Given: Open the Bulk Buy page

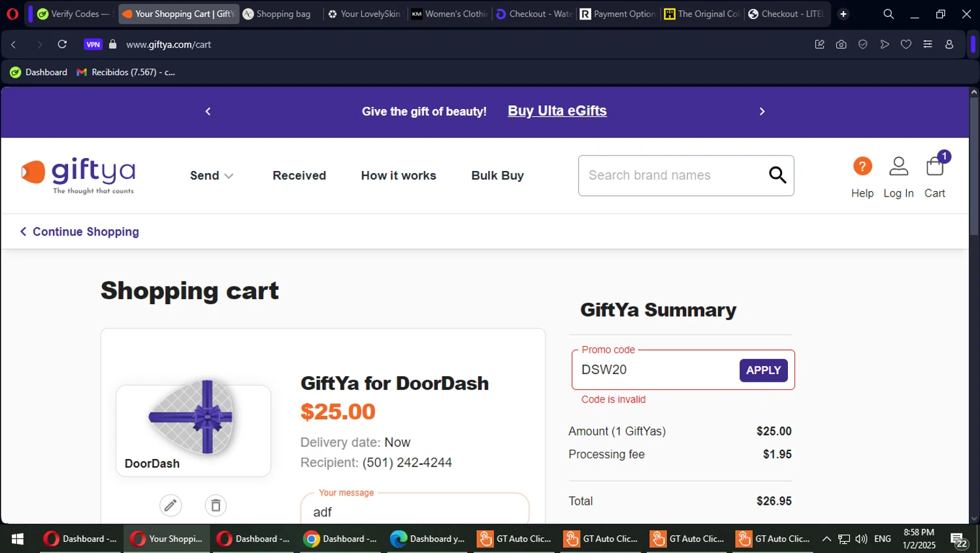Looking at the screenshot, I should point(497,176).
